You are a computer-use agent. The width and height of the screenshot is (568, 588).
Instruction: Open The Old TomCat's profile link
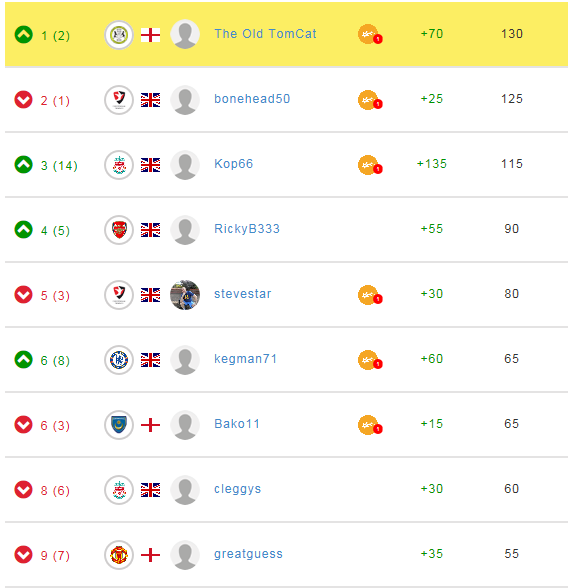coord(265,34)
